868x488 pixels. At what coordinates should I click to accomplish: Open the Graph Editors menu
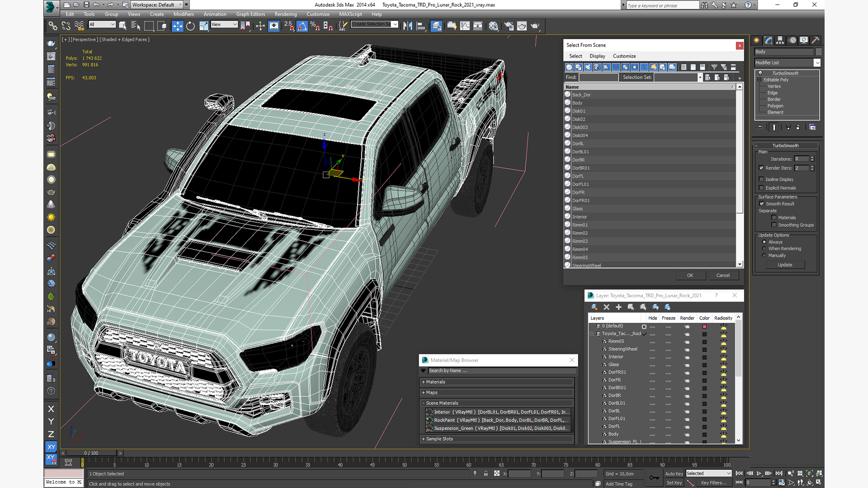(250, 14)
